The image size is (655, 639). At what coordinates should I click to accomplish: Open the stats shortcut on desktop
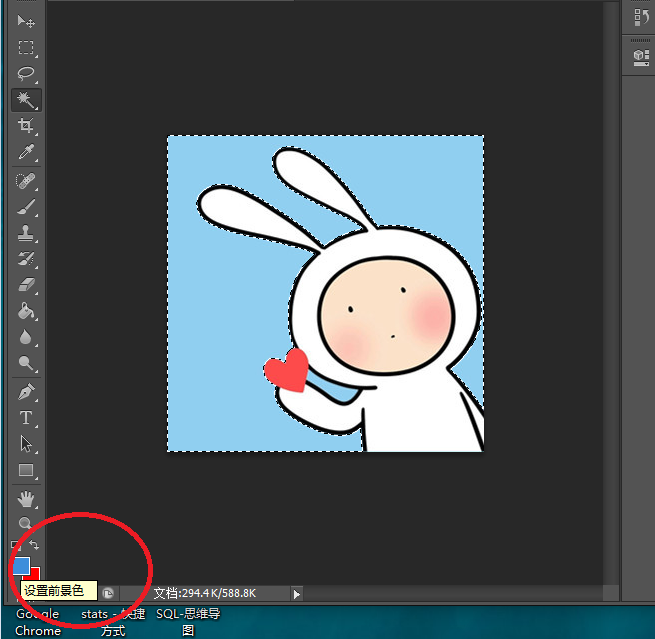(x=113, y=622)
